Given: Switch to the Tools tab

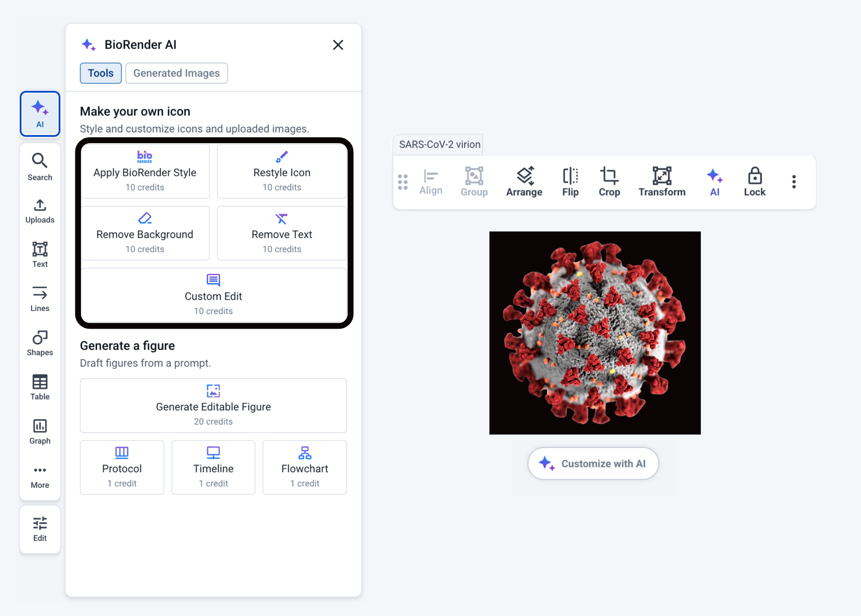Looking at the screenshot, I should click(x=100, y=73).
